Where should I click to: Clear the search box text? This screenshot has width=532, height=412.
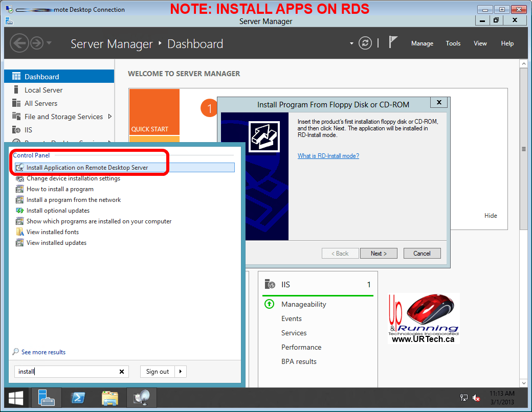tap(122, 372)
